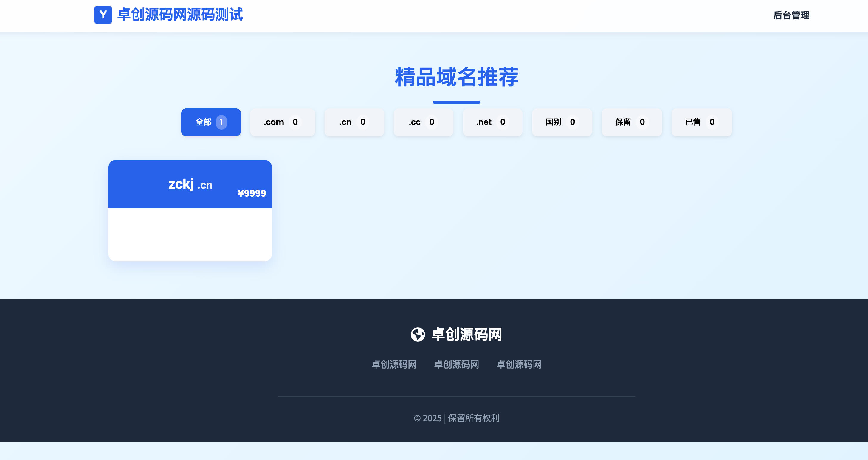Show 保留 reserved domains
The height and width of the screenshot is (460, 868).
pyautogui.click(x=631, y=122)
